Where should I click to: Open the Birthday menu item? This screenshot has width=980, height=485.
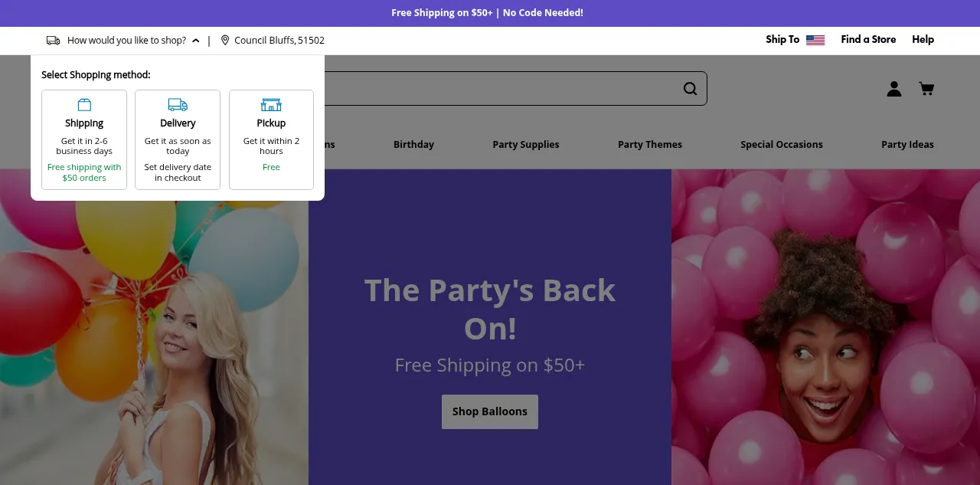click(x=413, y=144)
